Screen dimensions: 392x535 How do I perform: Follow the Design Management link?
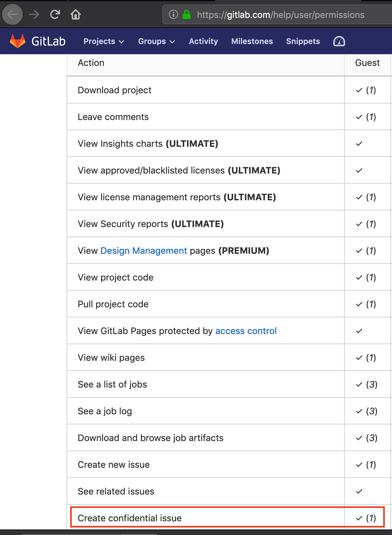pos(143,251)
